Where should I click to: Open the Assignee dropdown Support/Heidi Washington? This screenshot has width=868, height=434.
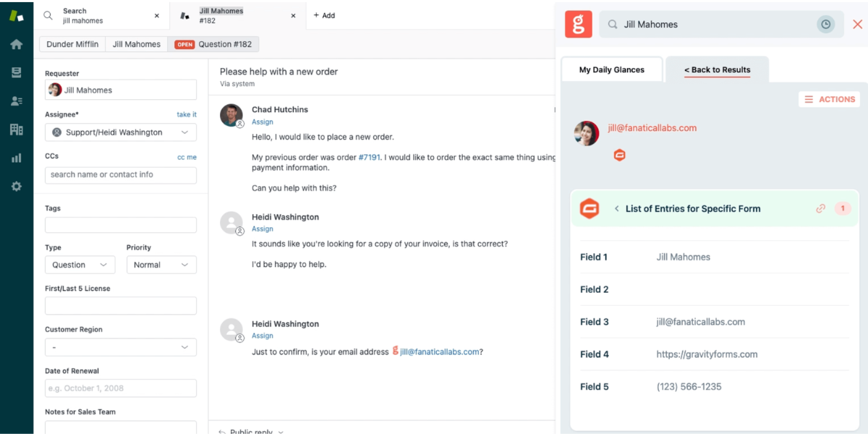[121, 132]
